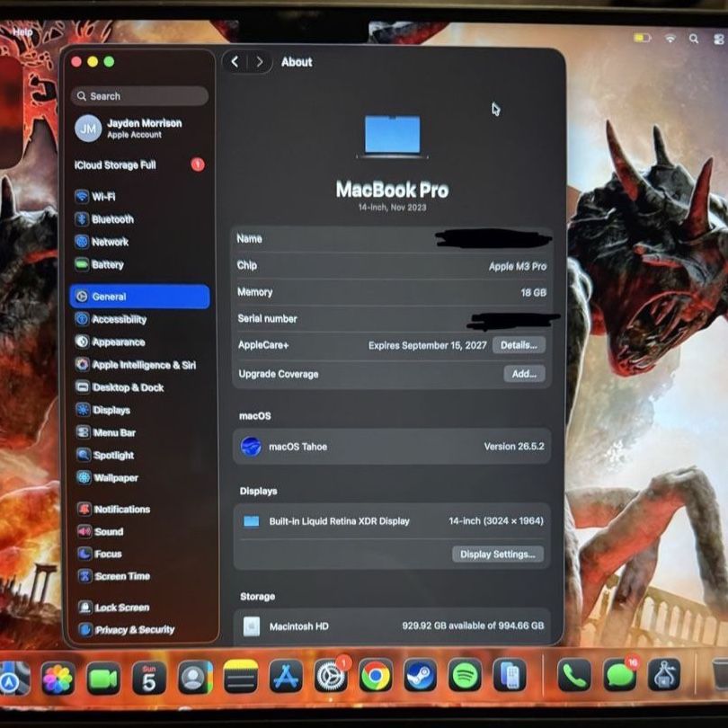Click the 'Version 26.5.2' text
This screenshot has height=728, width=728.
coord(514,446)
